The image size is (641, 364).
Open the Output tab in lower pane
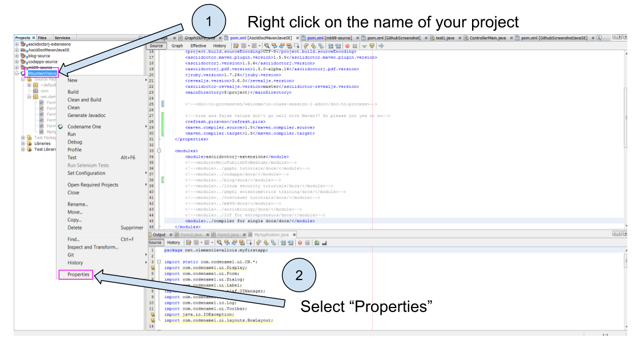pyautogui.click(x=159, y=234)
